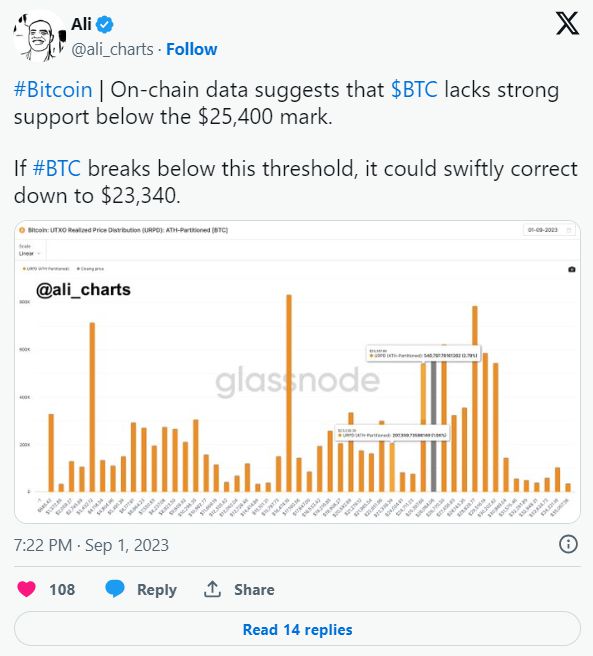Follow the @ali_charts account
Image resolution: width=593 pixels, height=656 pixels.
(x=192, y=49)
